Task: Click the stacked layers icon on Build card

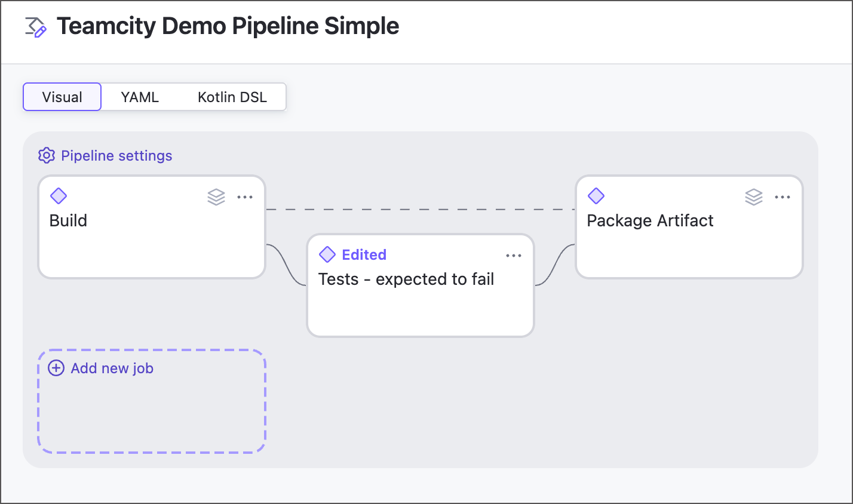Action: click(x=216, y=196)
